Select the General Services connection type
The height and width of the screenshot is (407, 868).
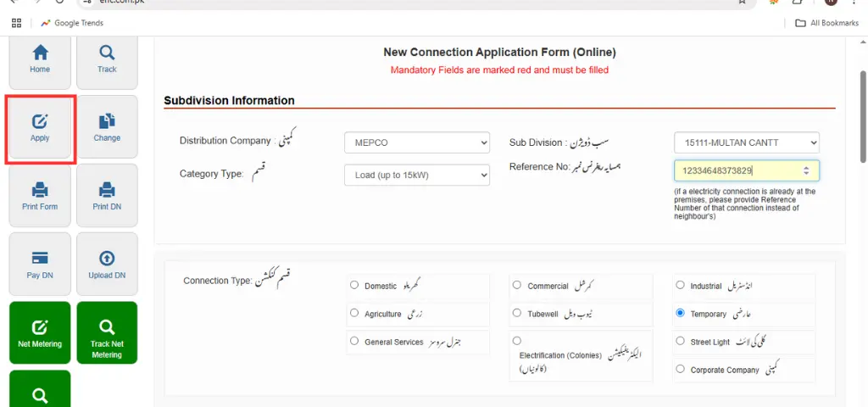[354, 341]
